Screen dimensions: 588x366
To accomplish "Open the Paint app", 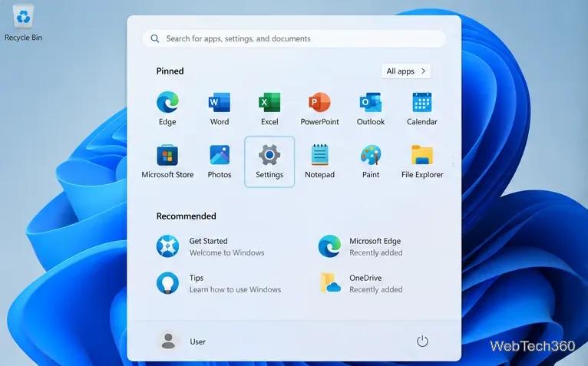I will click(371, 162).
